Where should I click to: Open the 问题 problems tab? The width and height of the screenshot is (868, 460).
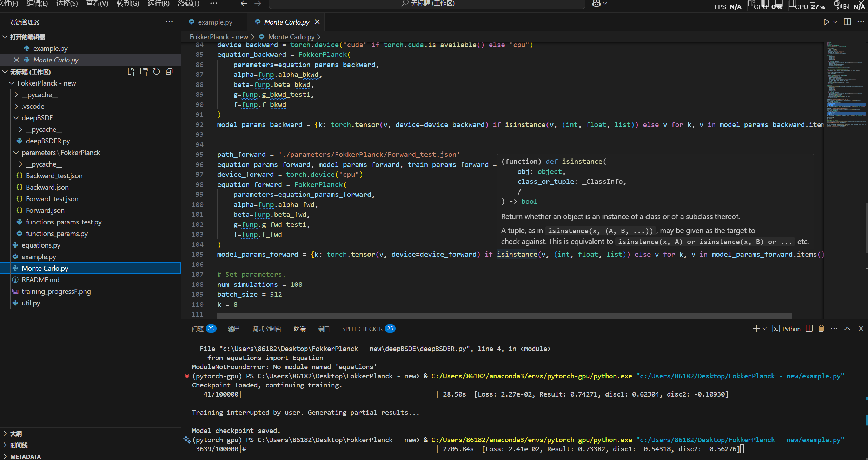click(198, 329)
